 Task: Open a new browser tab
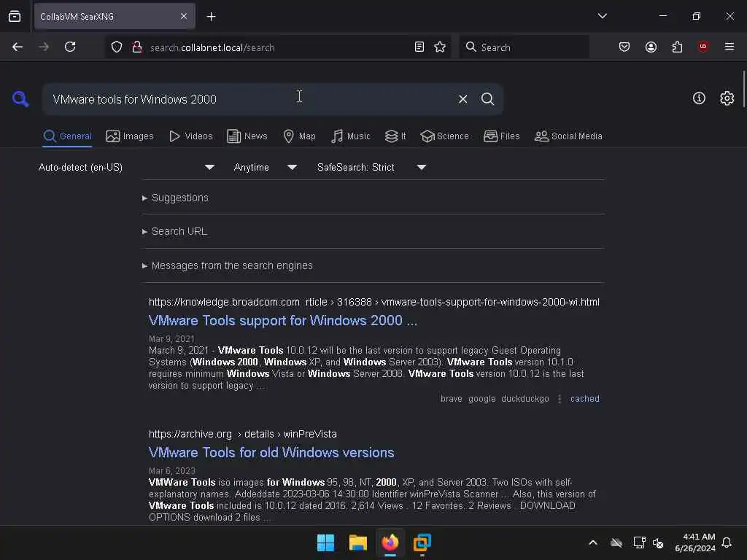211,17
